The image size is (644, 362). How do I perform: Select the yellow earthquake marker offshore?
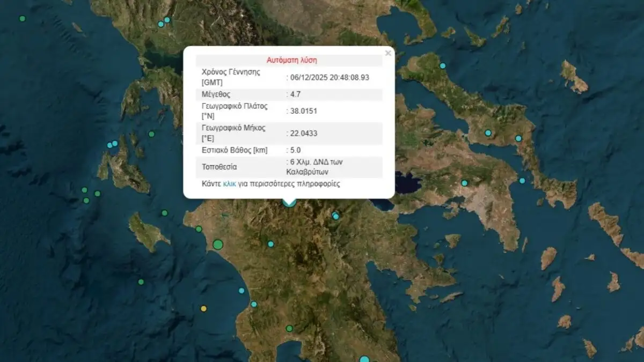(x=203, y=309)
